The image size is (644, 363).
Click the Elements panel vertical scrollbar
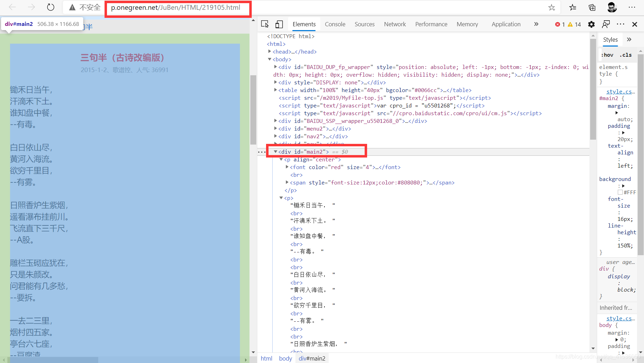point(593,89)
